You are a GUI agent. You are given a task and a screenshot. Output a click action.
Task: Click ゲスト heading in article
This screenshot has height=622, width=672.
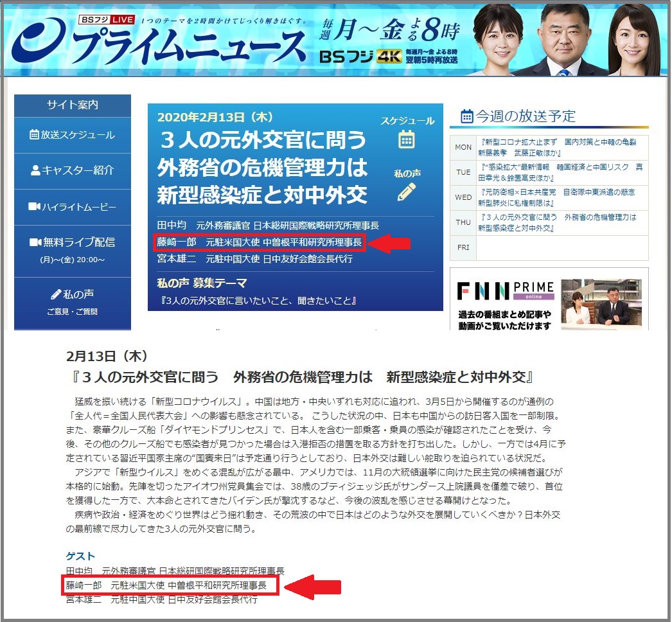[x=80, y=556]
